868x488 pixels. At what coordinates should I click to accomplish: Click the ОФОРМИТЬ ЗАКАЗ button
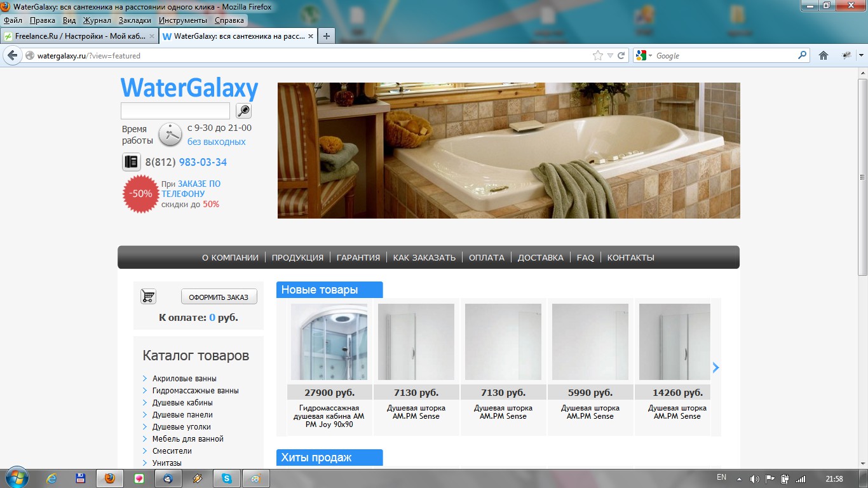coord(219,297)
